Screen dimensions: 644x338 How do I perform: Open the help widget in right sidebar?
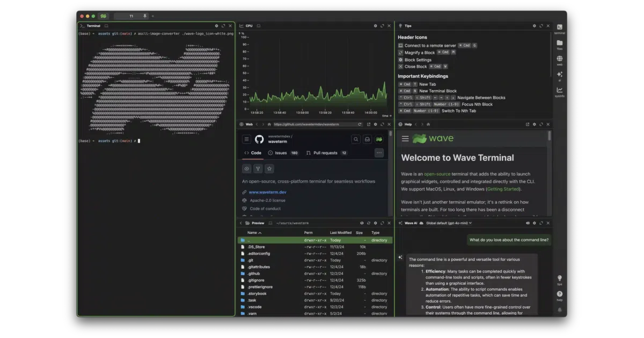point(559,295)
